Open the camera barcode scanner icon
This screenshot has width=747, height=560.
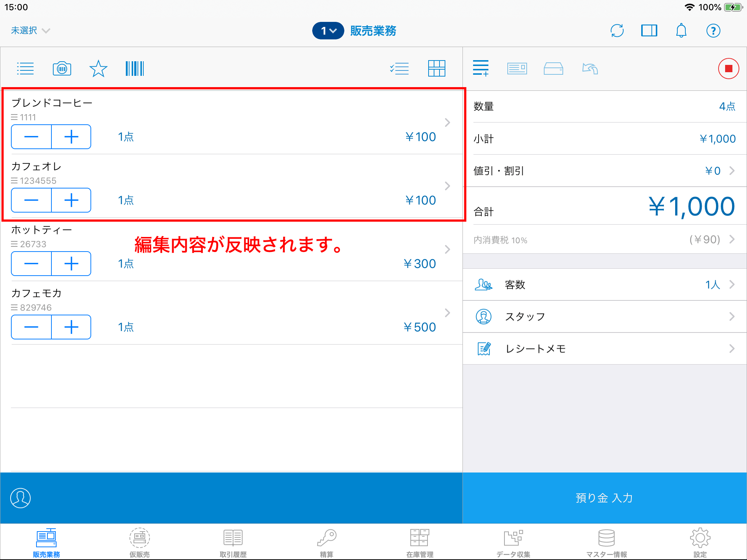pos(62,69)
